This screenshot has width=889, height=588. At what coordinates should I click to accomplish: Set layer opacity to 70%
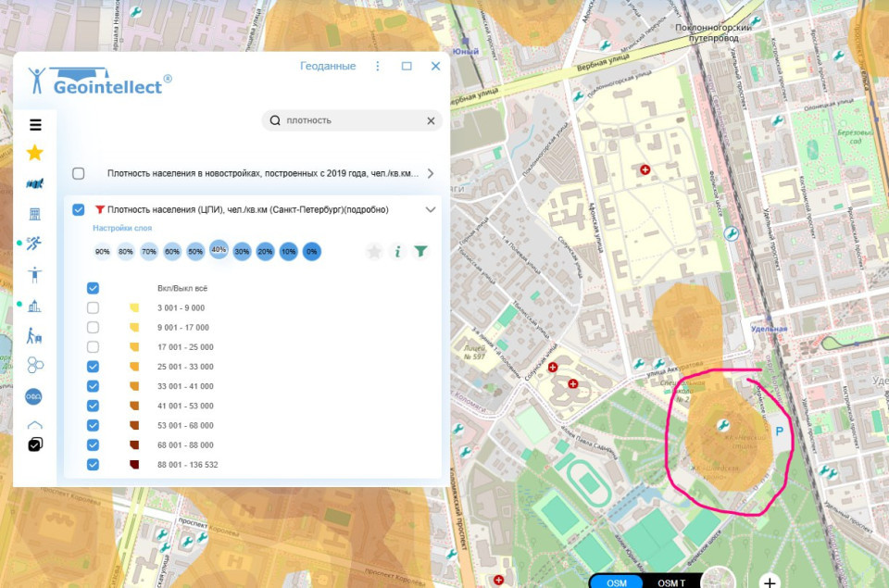[x=148, y=252]
